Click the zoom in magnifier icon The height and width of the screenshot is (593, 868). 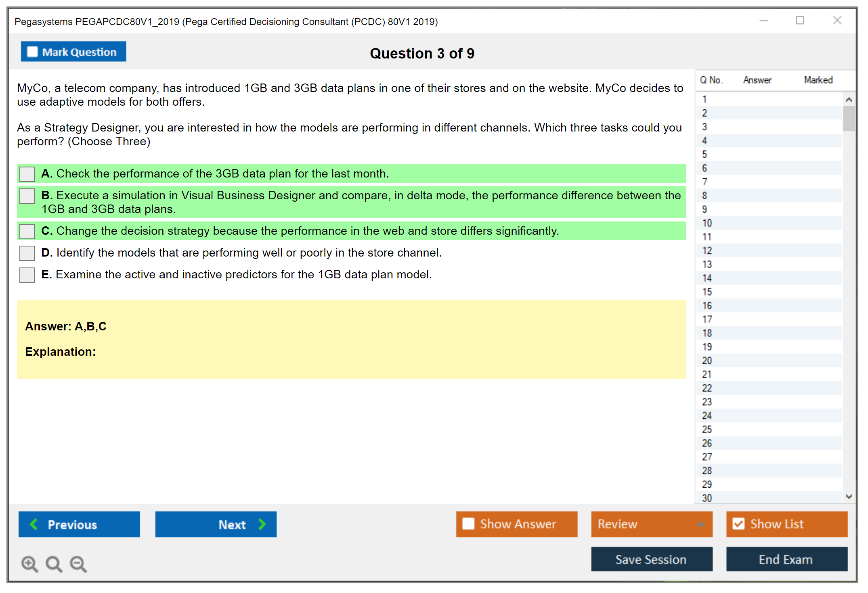(29, 564)
